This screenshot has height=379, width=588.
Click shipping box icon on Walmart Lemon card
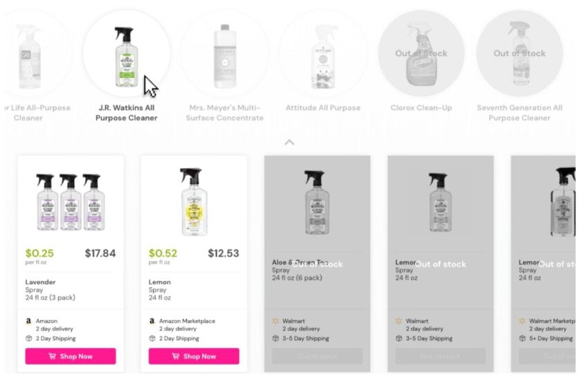398,338
